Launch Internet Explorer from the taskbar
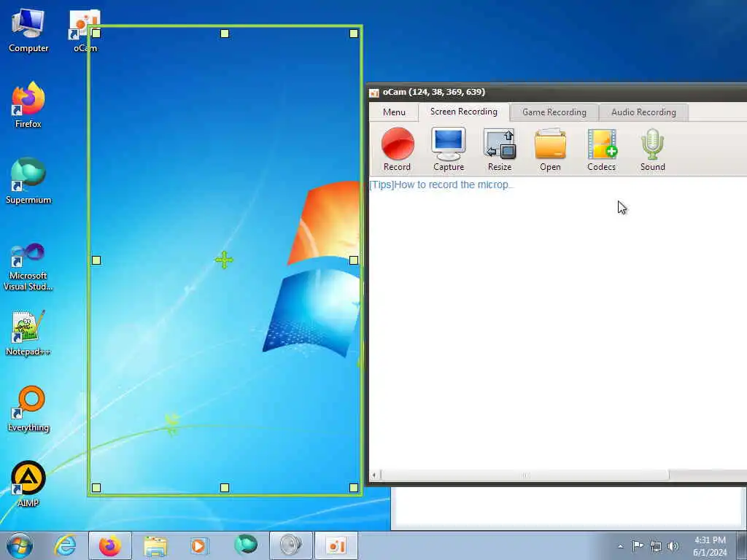This screenshot has width=747, height=560. (x=65, y=545)
